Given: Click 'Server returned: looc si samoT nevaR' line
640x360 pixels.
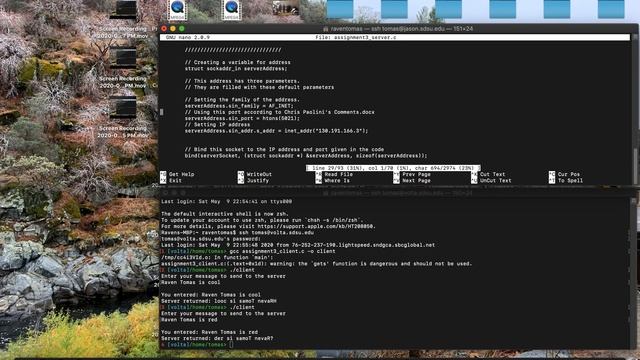Looking at the screenshot, I should click(x=219, y=301).
